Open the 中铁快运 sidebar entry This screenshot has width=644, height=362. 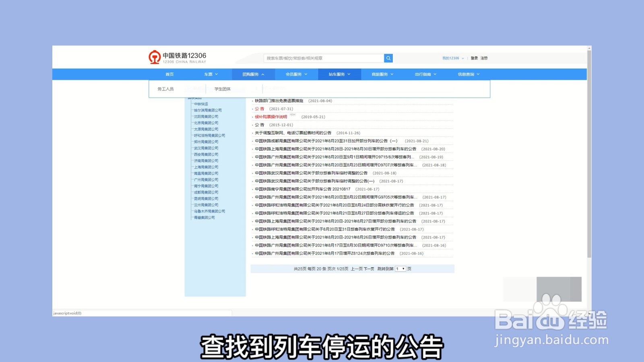coord(201,104)
